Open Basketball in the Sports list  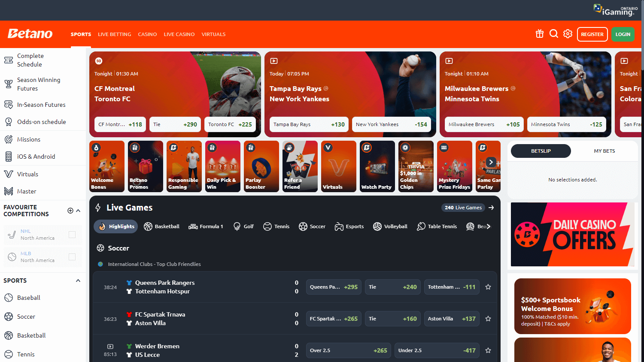click(43, 335)
